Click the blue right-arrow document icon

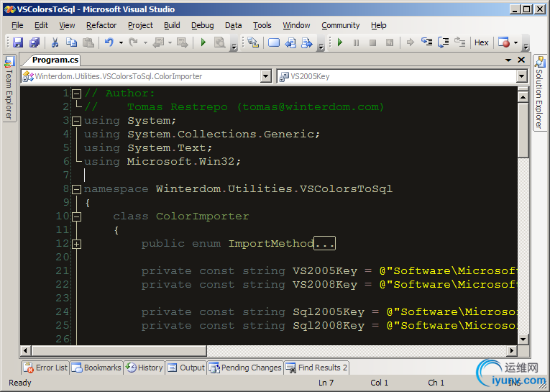click(307, 43)
